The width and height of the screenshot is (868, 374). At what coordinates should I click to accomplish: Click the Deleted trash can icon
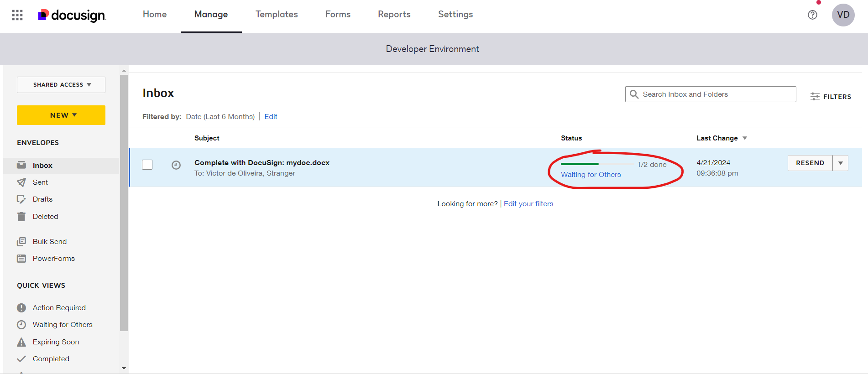click(21, 217)
